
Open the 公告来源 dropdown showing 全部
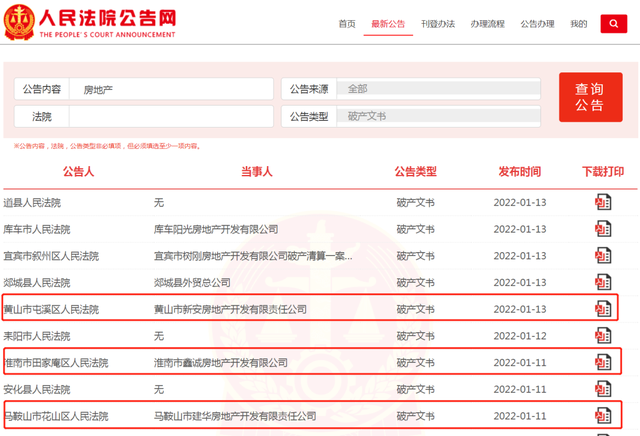pyautogui.click(x=438, y=89)
